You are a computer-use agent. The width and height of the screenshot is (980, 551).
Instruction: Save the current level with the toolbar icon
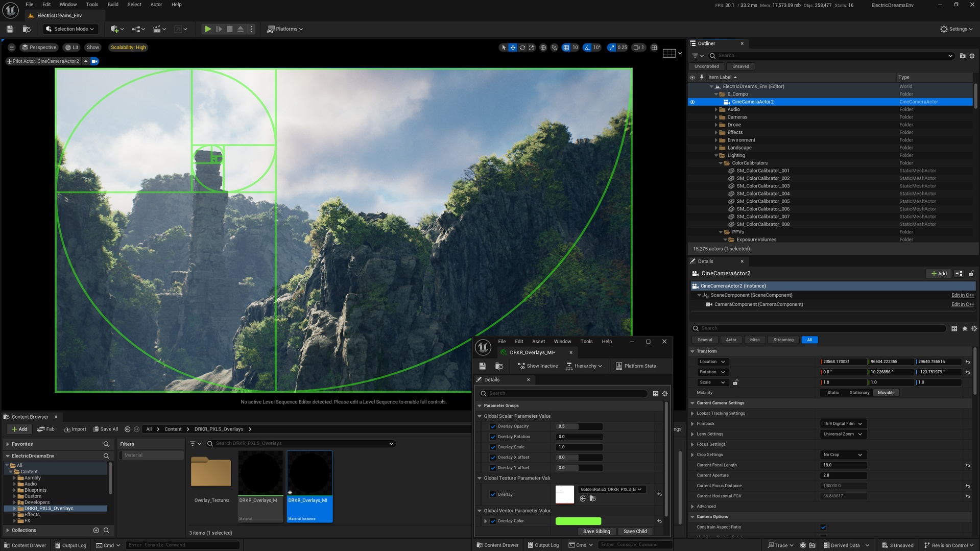click(10, 29)
